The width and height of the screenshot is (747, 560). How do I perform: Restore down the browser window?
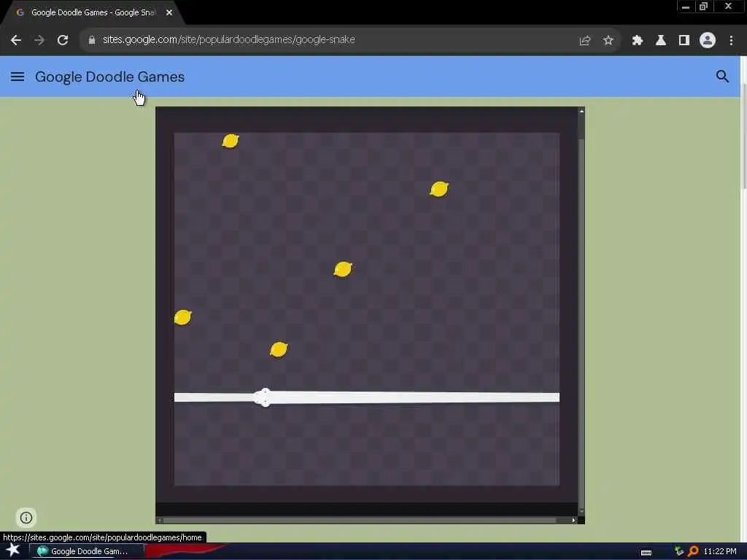[x=704, y=7]
